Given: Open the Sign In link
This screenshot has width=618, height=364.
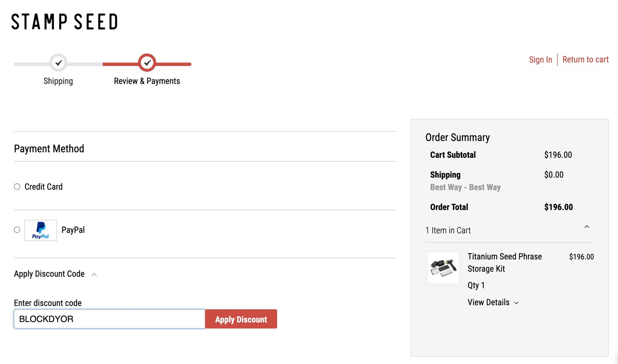Looking at the screenshot, I should (540, 60).
